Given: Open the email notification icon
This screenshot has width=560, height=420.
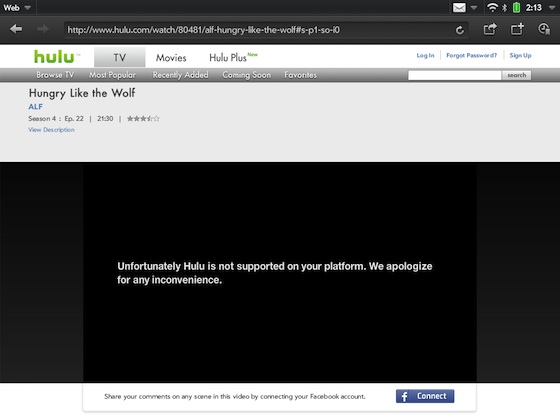Looking at the screenshot, I should coord(459,8).
